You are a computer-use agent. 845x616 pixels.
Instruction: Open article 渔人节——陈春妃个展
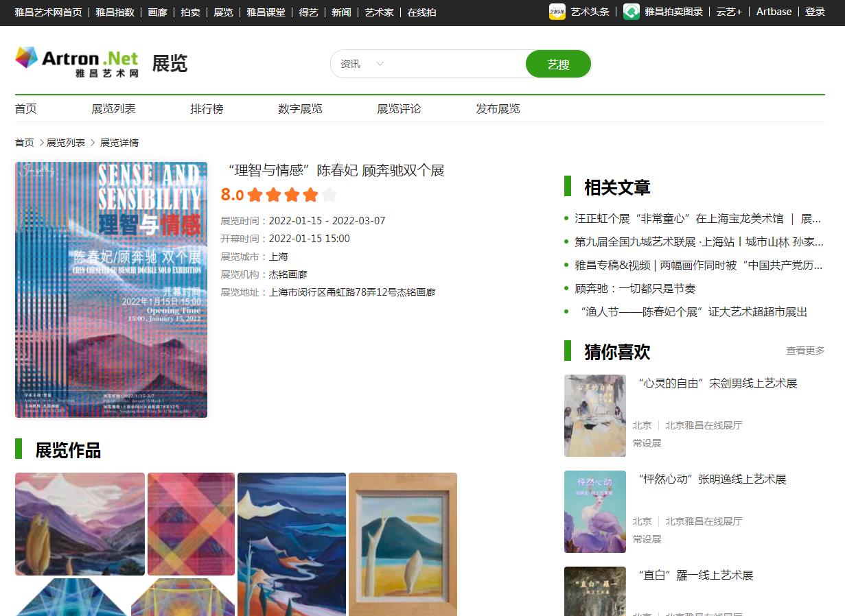pos(691,312)
